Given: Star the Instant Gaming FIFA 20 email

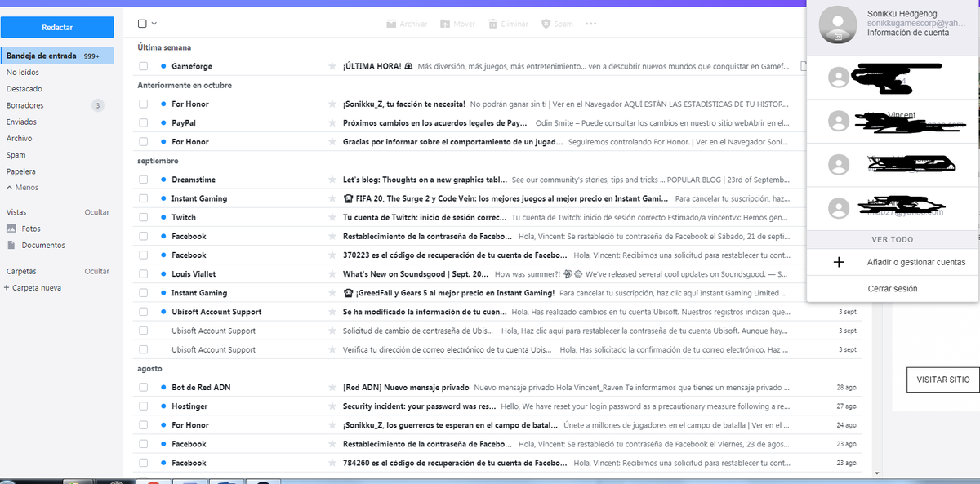Looking at the screenshot, I should tap(332, 199).
